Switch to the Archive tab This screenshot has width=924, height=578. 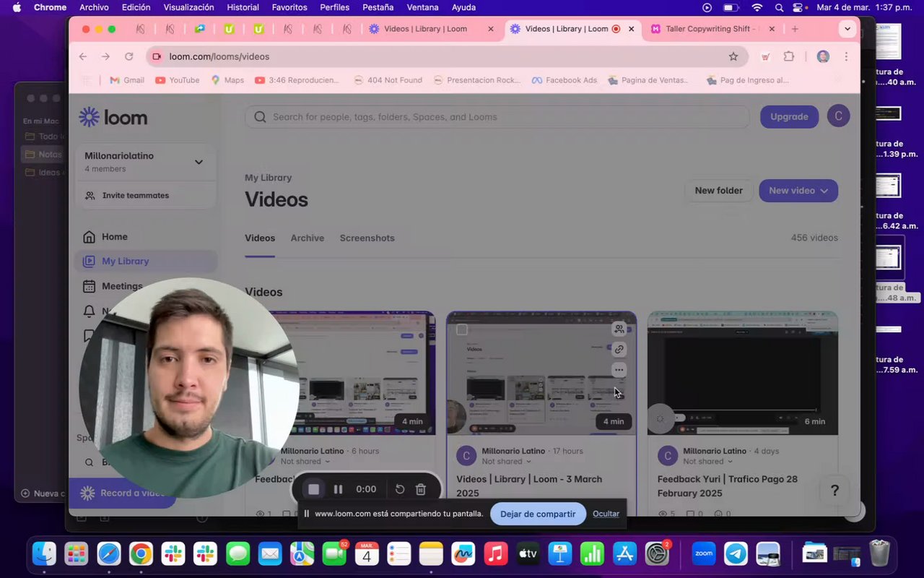point(308,238)
